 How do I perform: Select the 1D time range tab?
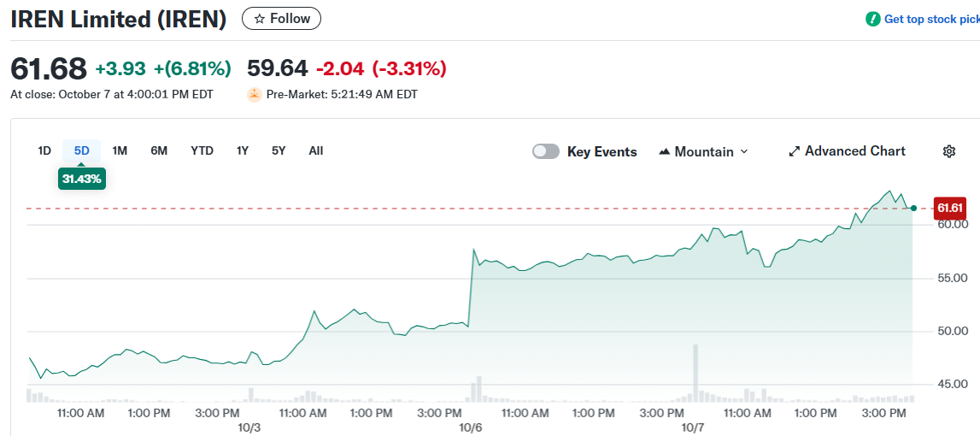(x=44, y=151)
